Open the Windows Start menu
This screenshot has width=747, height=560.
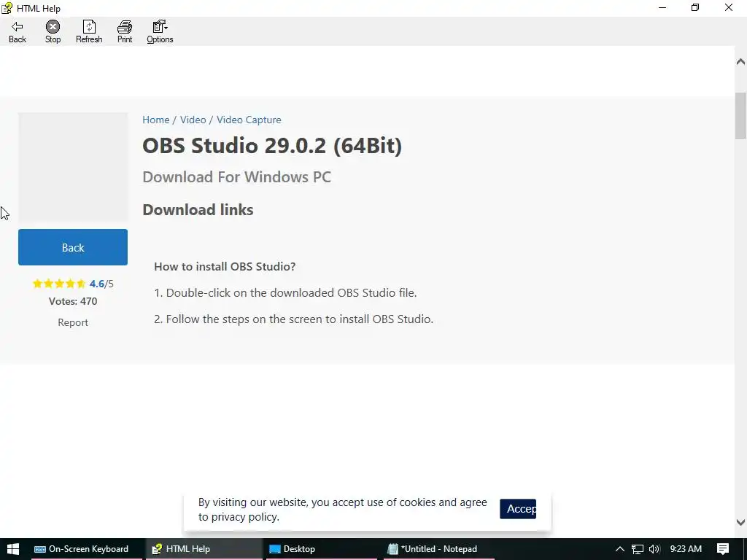click(x=13, y=549)
